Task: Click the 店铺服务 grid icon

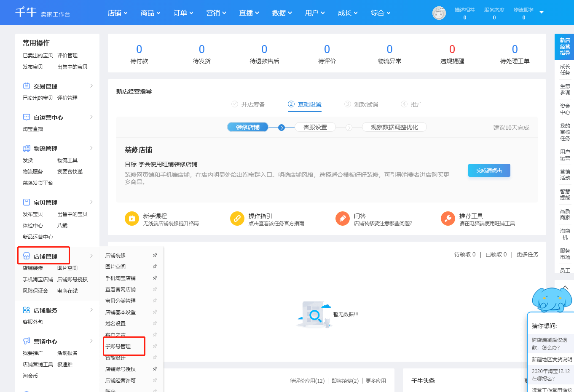Action: [x=27, y=310]
